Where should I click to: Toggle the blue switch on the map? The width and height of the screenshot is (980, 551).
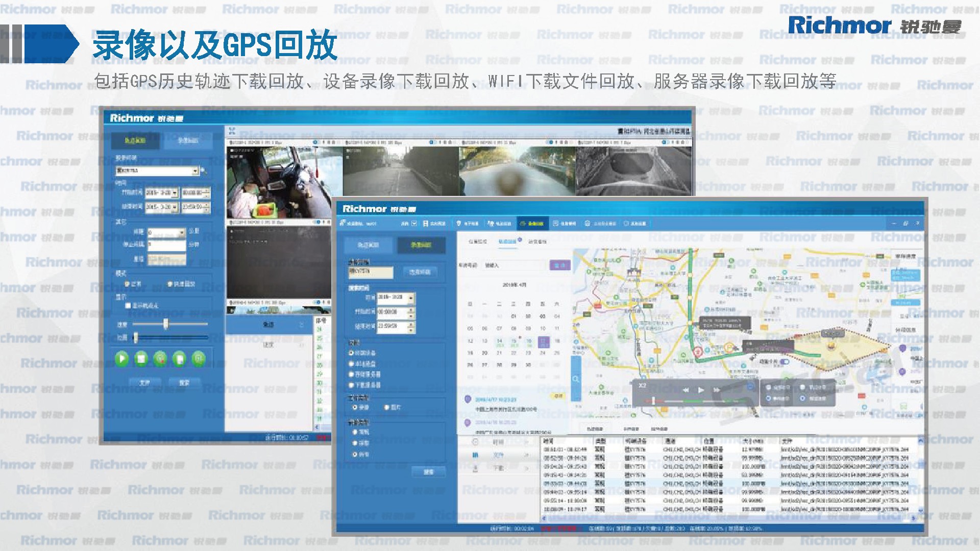[x=785, y=362]
